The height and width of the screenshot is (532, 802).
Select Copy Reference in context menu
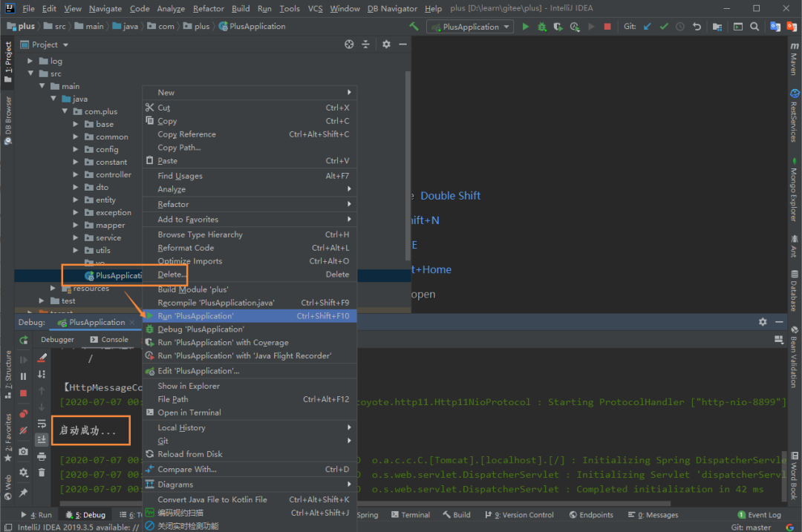tap(250, 134)
